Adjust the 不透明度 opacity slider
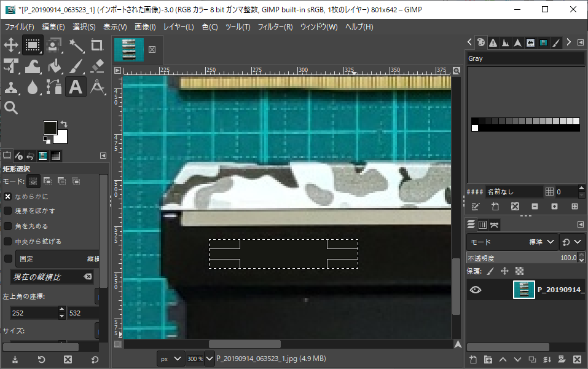Screen dimensions: 588x369 (x=522, y=258)
